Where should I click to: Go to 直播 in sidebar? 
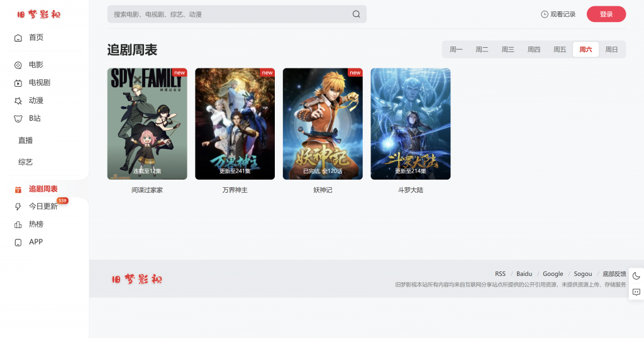coord(25,140)
